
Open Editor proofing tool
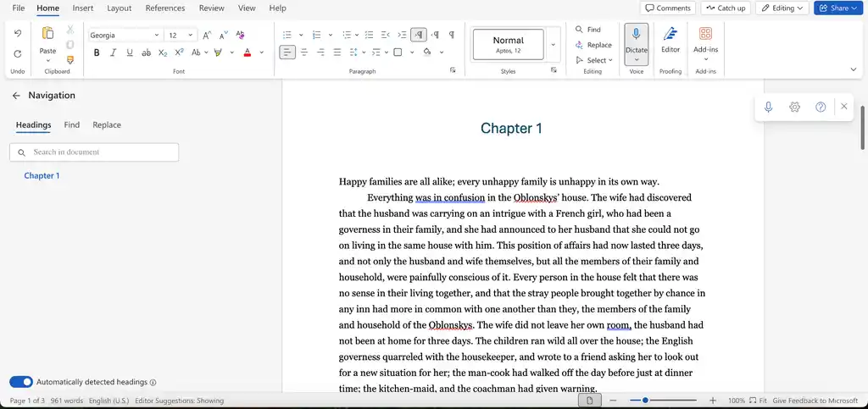pos(670,40)
